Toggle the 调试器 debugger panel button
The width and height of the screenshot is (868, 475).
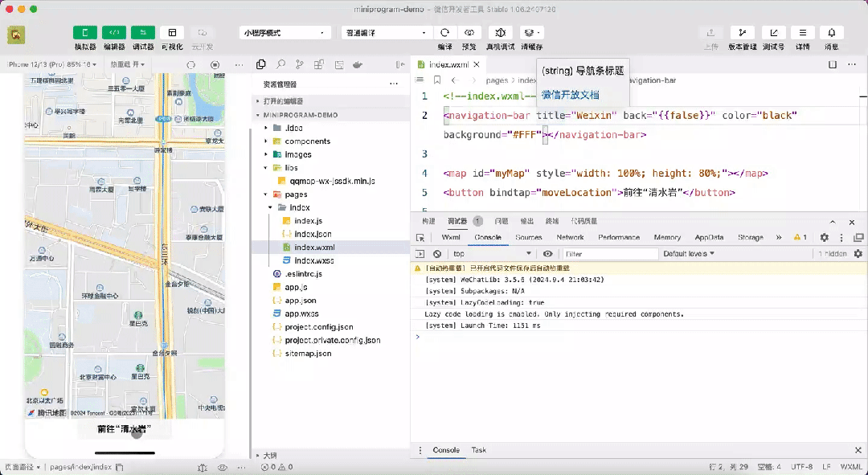143,33
